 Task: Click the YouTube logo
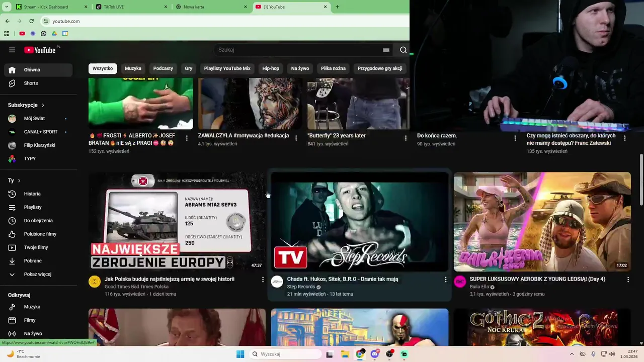[x=40, y=50]
